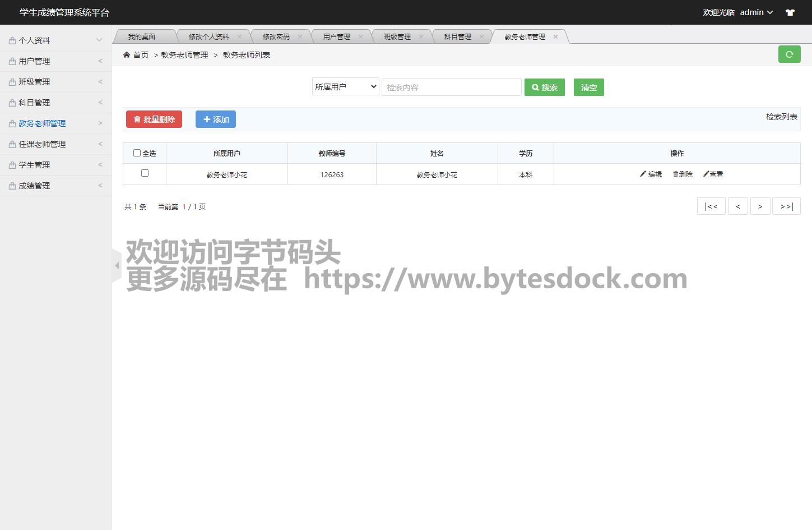Click the pencil edit icon for 教务老师小花
Viewport: 812px width, 530px height.
pyautogui.click(x=643, y=174)
